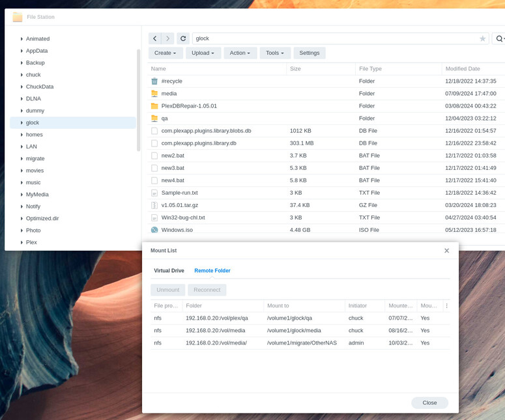505x420 pixels.
Task: Expand the Animated folder tree node
Action: pyautogui.click(x=22, y=39)
